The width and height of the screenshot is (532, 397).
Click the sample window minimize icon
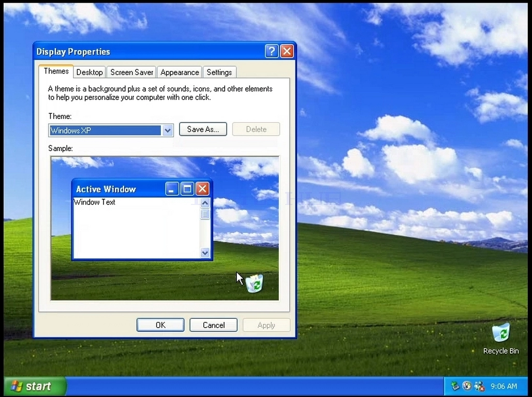point(172,188)
